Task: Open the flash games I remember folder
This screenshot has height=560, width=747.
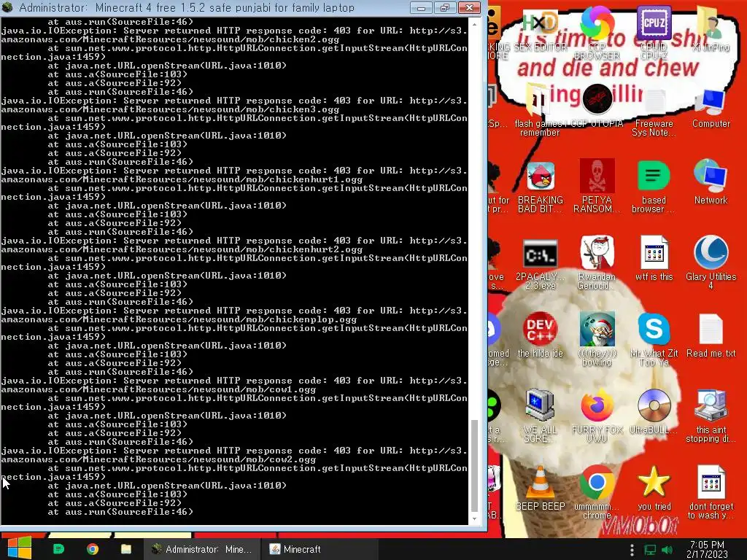Action: [x=540, y=100]
